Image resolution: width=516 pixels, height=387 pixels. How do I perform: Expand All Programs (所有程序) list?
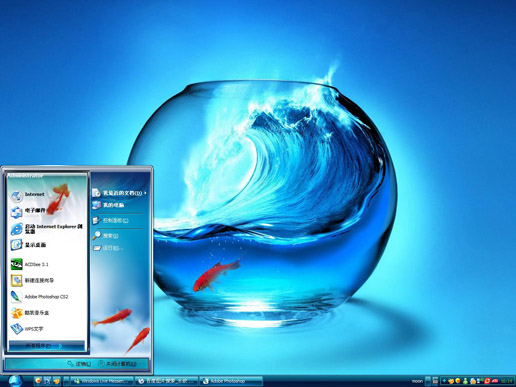47,346
